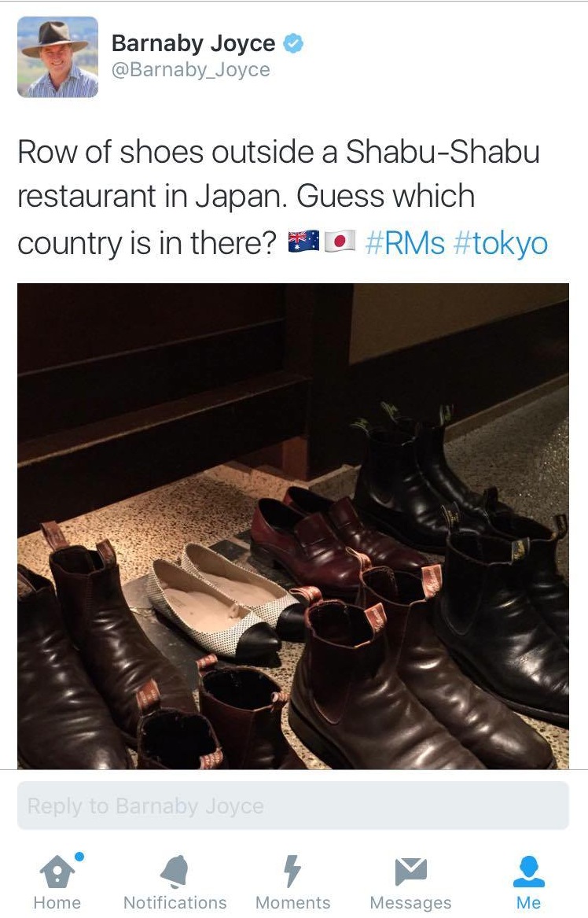Focus the Reply to Barnaby Joyce field
Viewport: 588px width, 918px height.
[x=293, y=806]
